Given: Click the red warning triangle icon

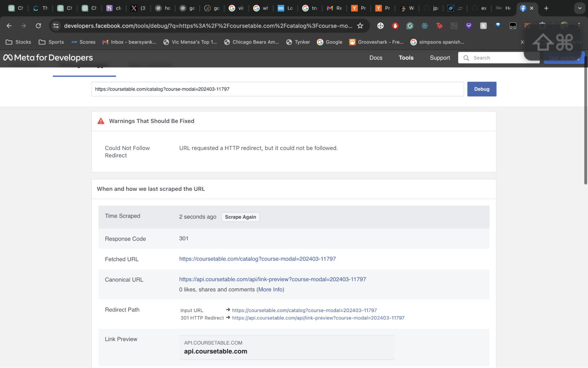Looking at the screenshot, I should click(x=101, y=121).
